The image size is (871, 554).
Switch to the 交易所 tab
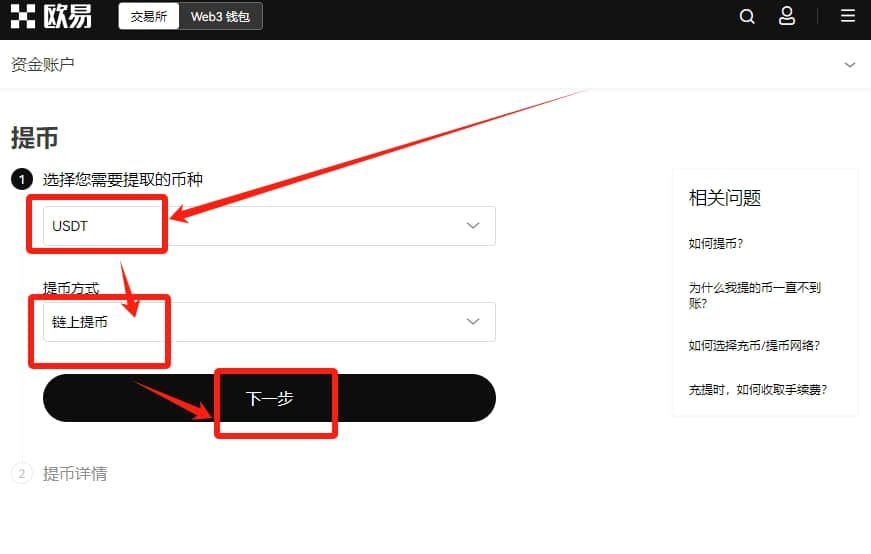[149, 17]
